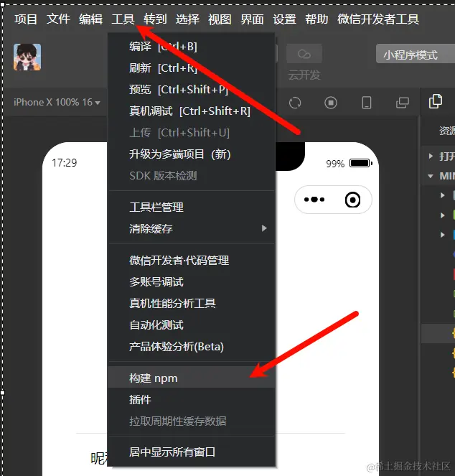
Task: Click the user avatar picture
Action: (27, 57)
